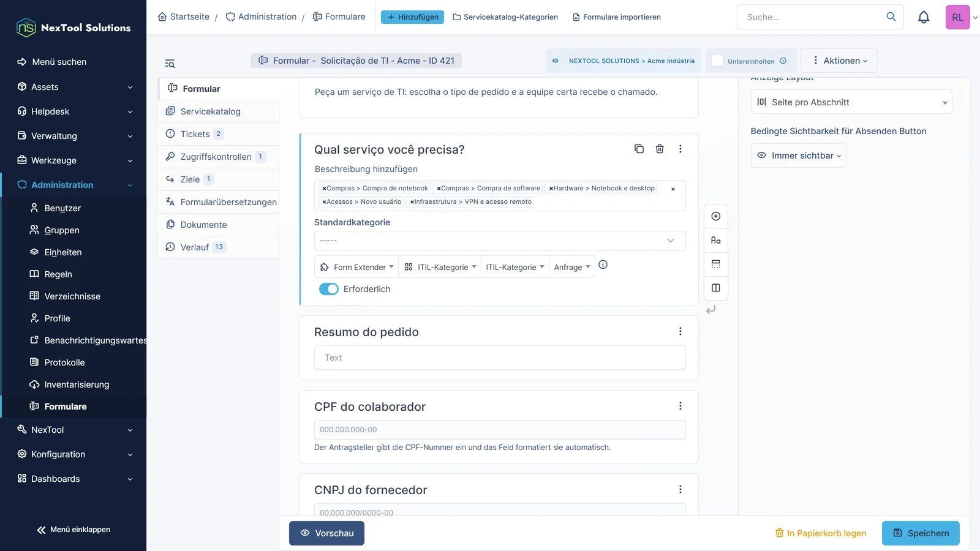980x551 pixels.
Task: Toggle the Untereinheiten switch
Action: [x=717, y=61]
